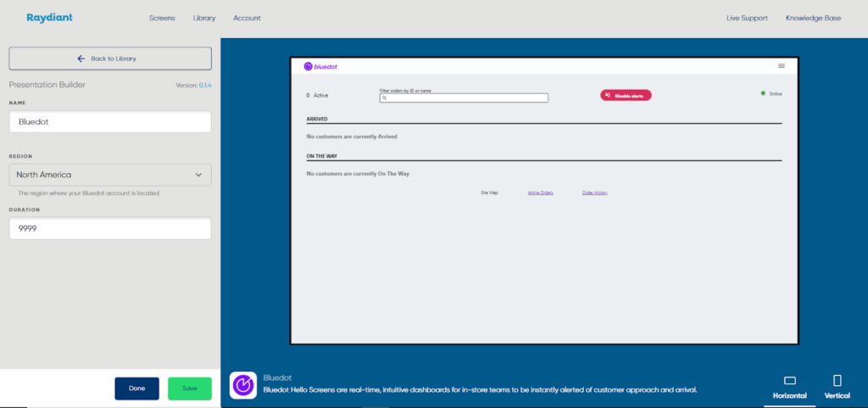Click the '0 Active' counter text

point(317,95)
